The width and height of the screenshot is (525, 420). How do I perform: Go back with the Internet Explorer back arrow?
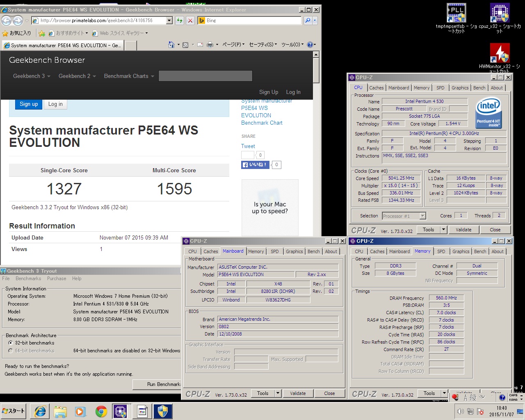point(7,20)
